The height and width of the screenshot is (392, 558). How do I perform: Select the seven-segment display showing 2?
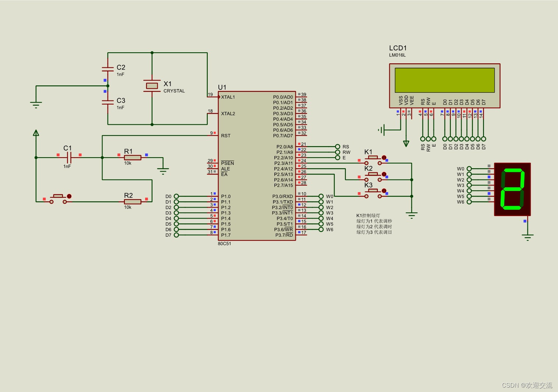(512, 189)
